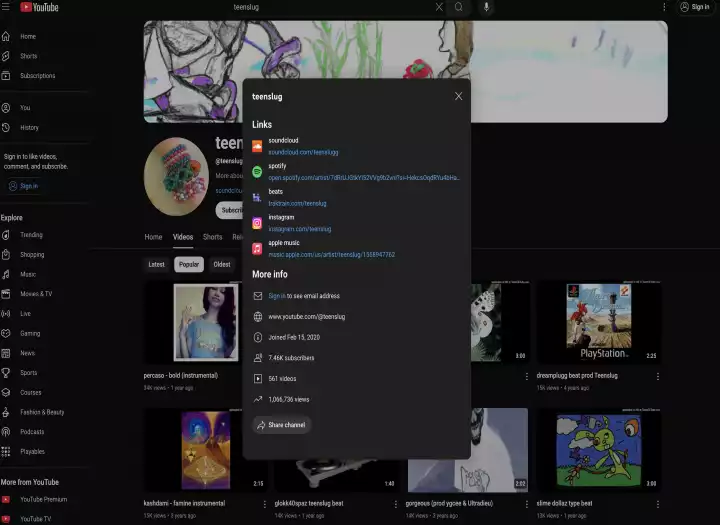The image size is (720, 525).
Task: Open options menu for slime dollaz type beat
Action: click(658, 504)
